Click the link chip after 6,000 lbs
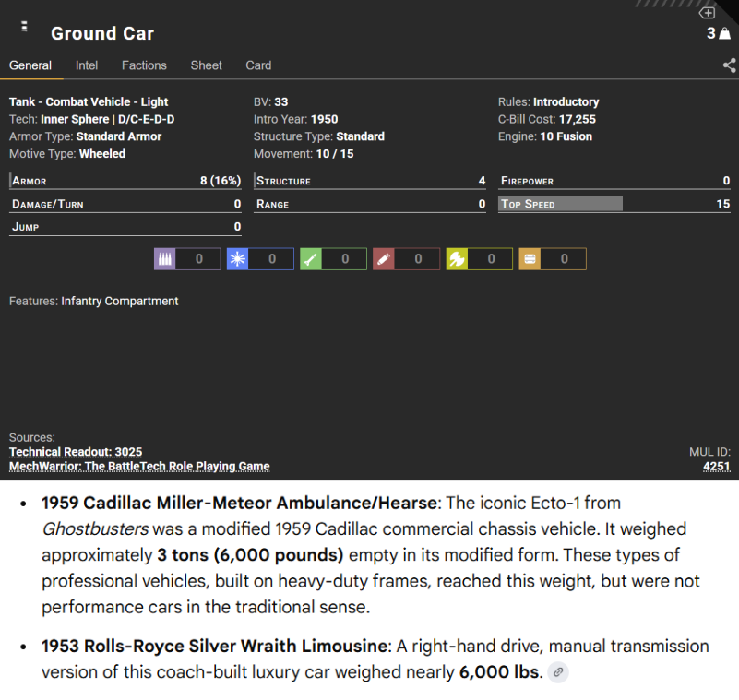 point(558,672)
